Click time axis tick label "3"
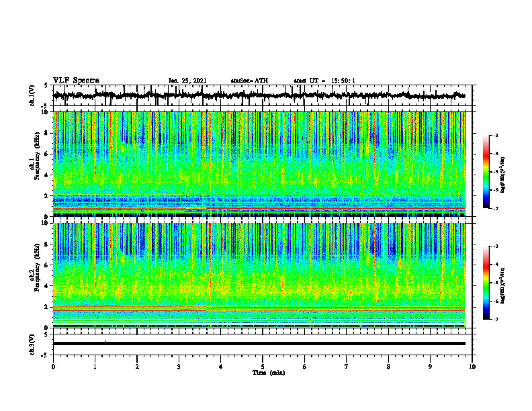 pyautogui.click(x=179, y=367)
